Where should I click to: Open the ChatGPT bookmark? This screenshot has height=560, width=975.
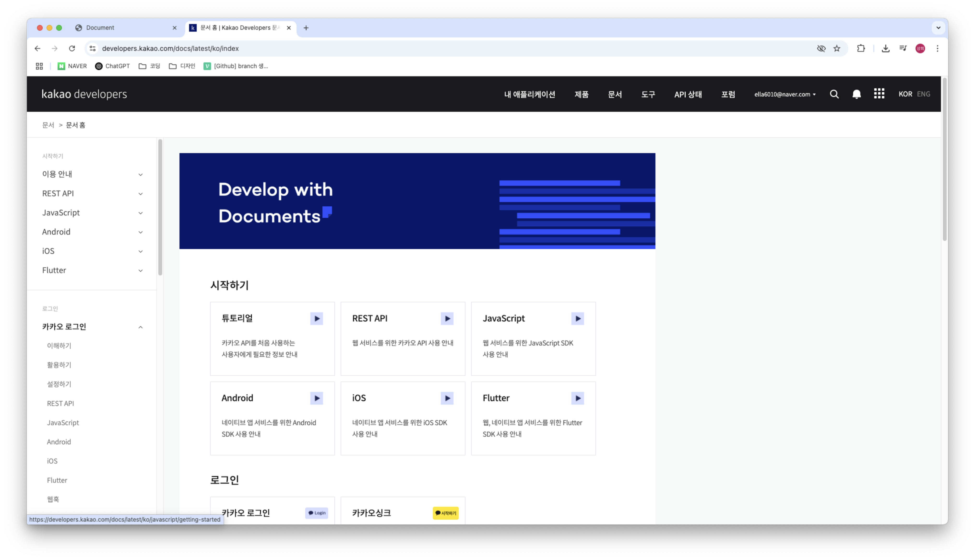pyautogui.click(x=113, y=66)
